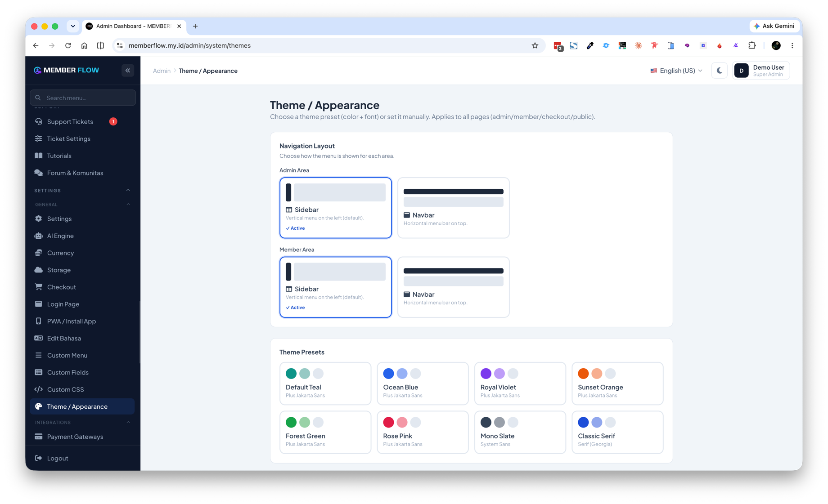
Task: Toggle dark mode moon icon
Action: coord(719,71)
